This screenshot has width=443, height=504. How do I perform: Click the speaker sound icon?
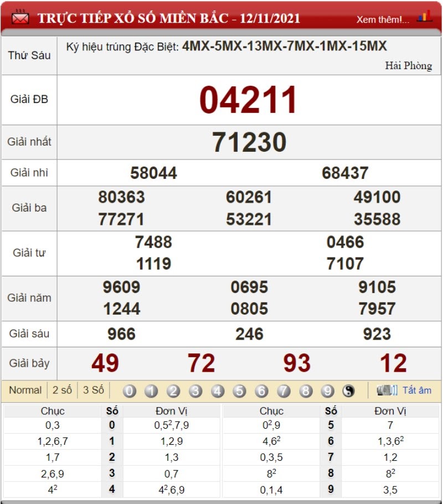(x=387, y=390)
